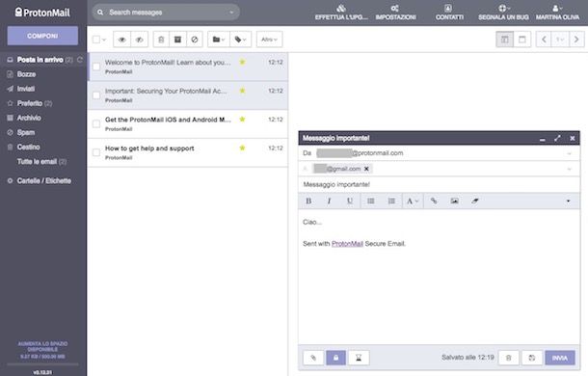Open Impostazioni settings
Viewport: 588px width, 376px height.
[395, 13]
